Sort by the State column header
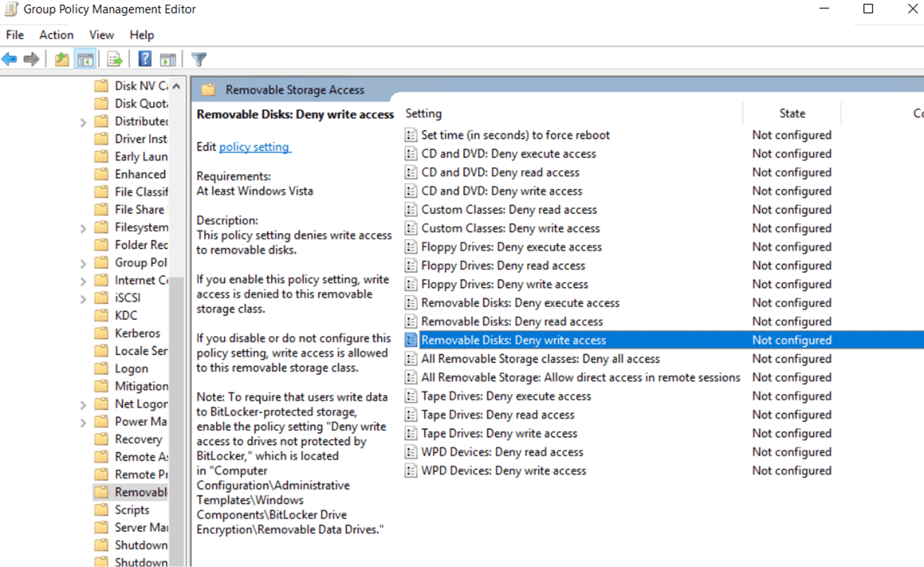The height and width of the screenshot is (567, 924). (x=792, y=113)
